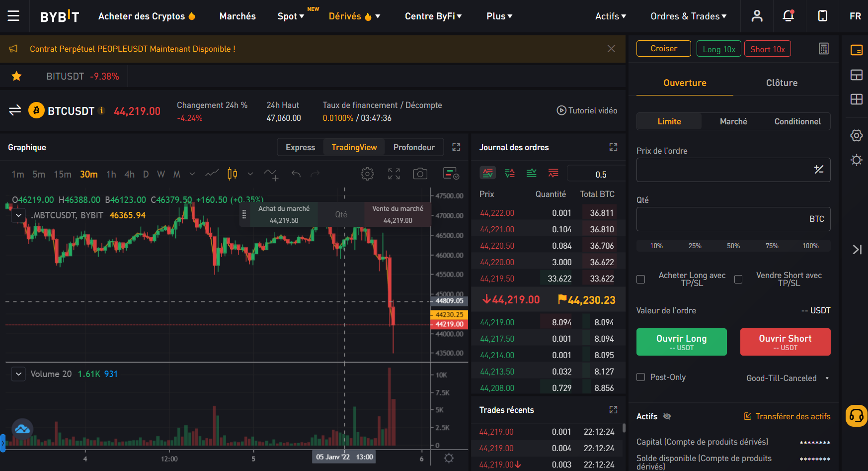Show both bids and asks order book view
The image size is (868, 471).
click(488, 173)
